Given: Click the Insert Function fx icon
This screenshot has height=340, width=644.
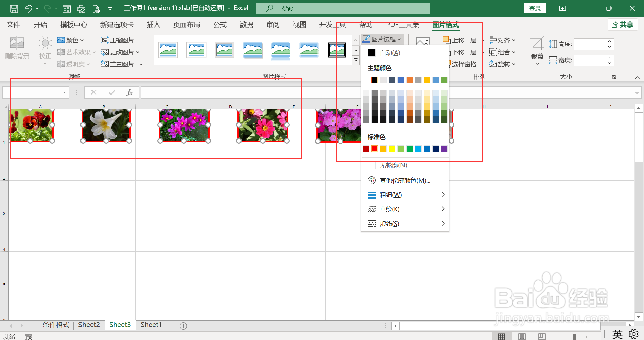Looking at the screenshot, I should point(129,92).
